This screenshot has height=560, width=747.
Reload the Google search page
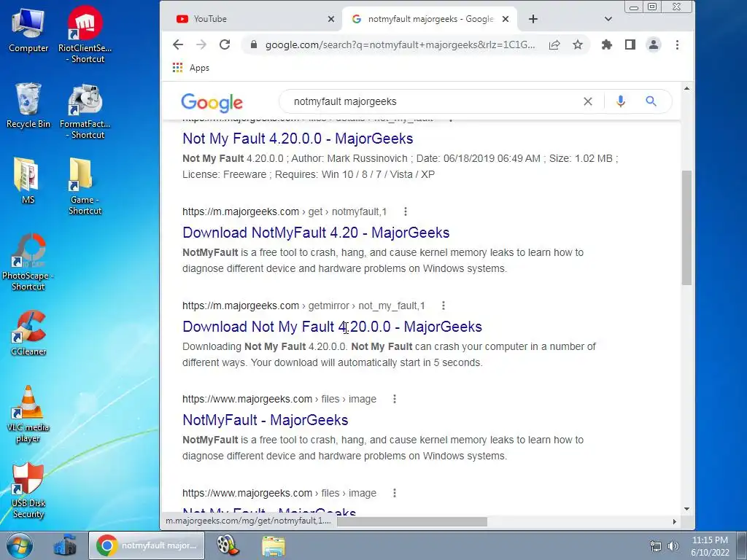point(225,44)
